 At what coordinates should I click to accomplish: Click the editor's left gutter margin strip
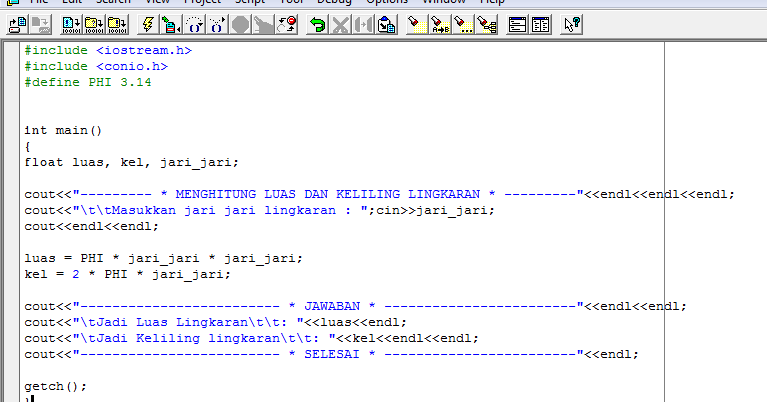click(11, 222)
